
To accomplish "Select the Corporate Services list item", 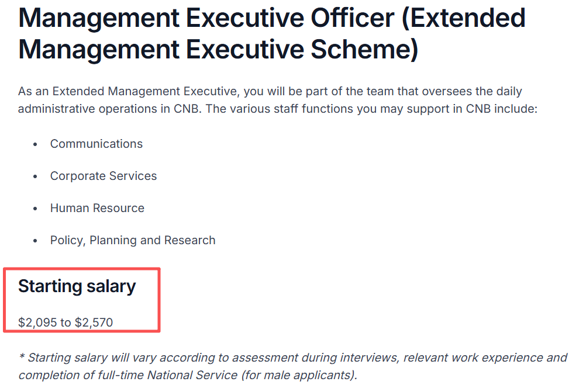I will pos(104,176).
